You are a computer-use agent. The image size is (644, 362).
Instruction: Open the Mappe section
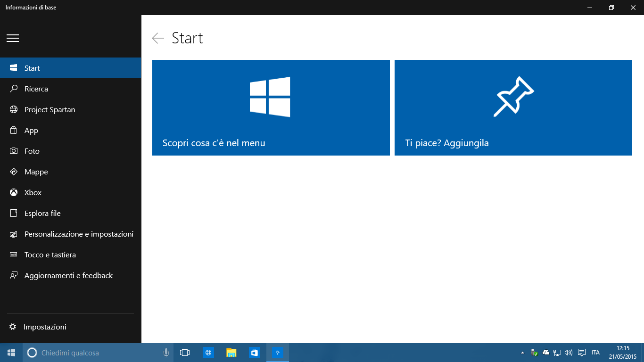point(71,172)
